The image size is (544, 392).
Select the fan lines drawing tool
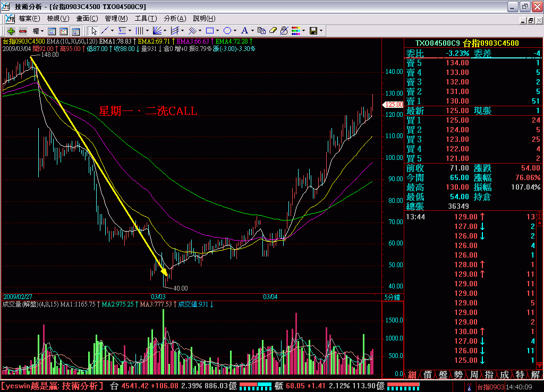coord(157,31)
